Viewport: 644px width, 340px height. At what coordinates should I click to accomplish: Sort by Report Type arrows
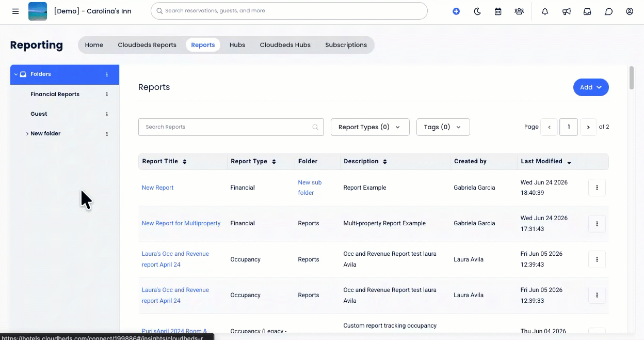(274, 162)
